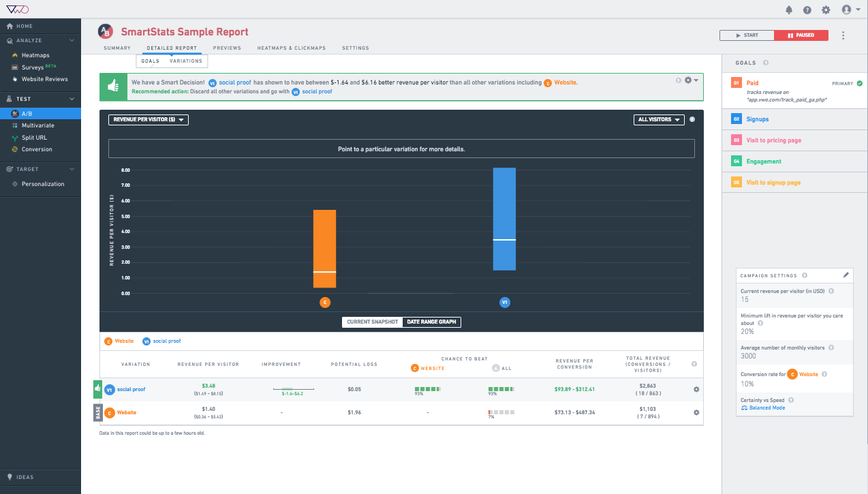Click the thumbs-up Smart Decision icon
This screenshot has width=868, height=494.
coord(113,87)
